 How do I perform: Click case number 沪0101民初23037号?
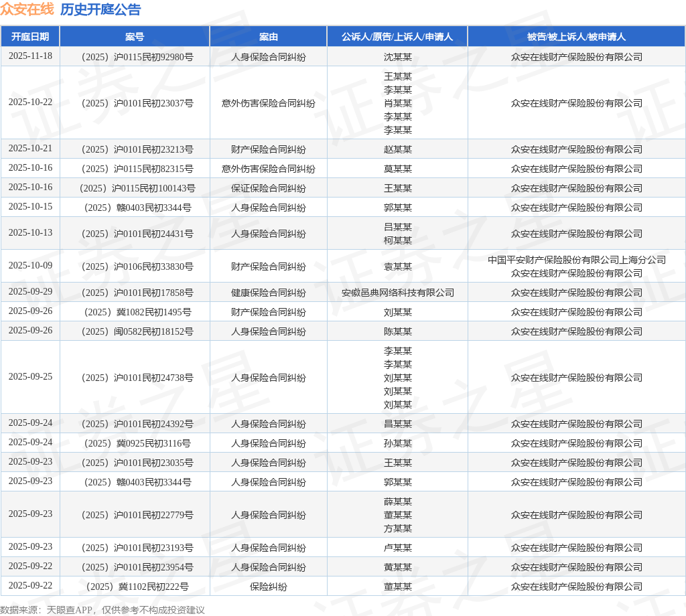137,103
